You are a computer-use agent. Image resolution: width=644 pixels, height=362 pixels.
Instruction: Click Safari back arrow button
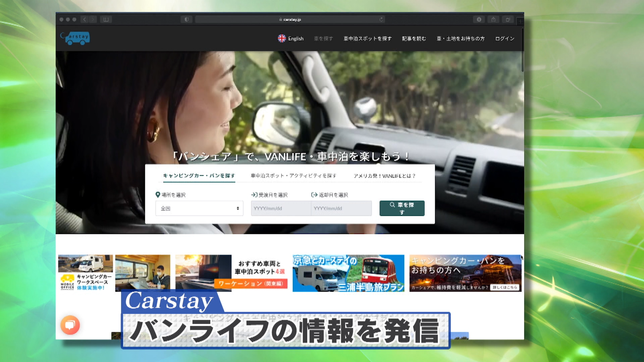click(85, 19)
